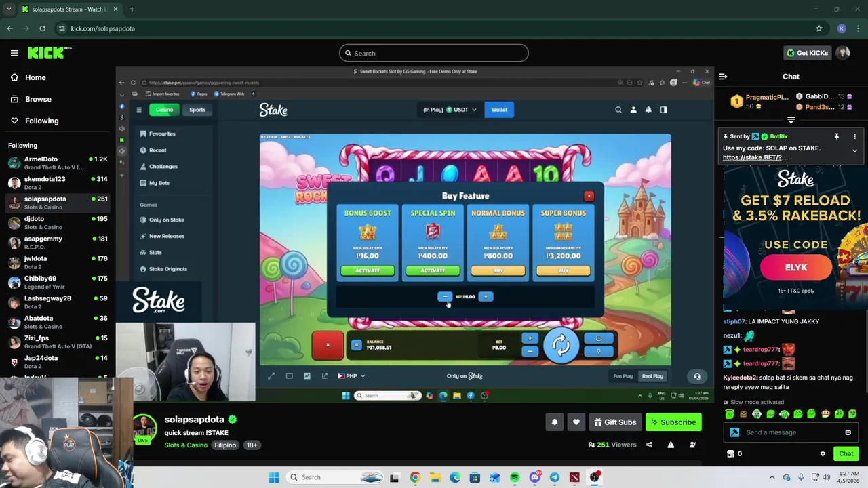Toggle stream notifications bell

(555, 422)
